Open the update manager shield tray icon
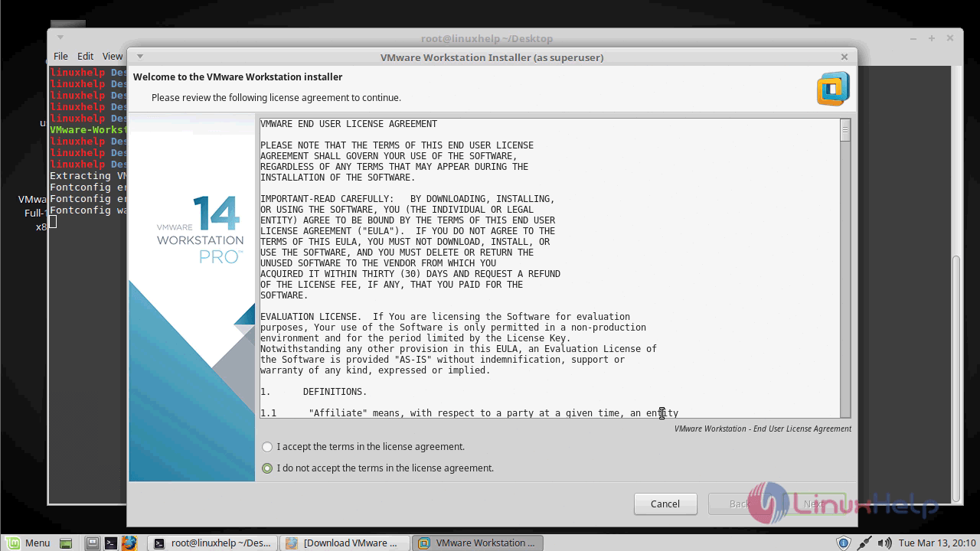This screenshot has height=551, width=980. pyautogui.click(x=843, y=543)
